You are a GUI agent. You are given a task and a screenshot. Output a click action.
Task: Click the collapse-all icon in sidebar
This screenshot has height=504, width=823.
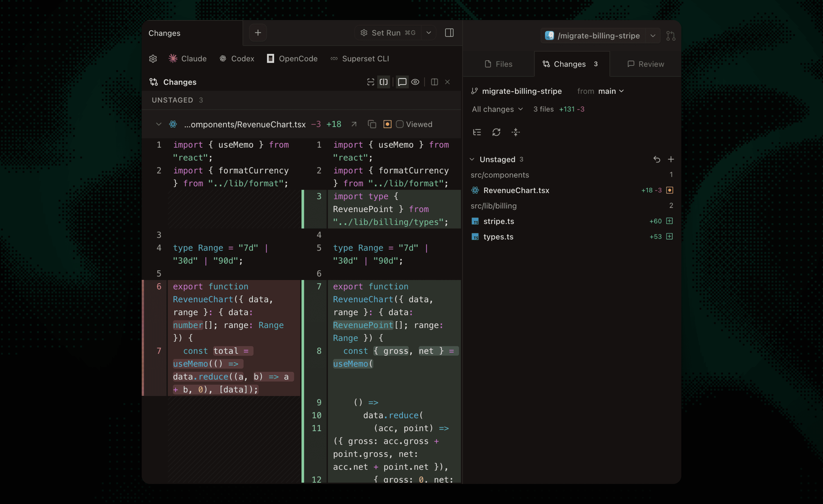click(516, 132)
